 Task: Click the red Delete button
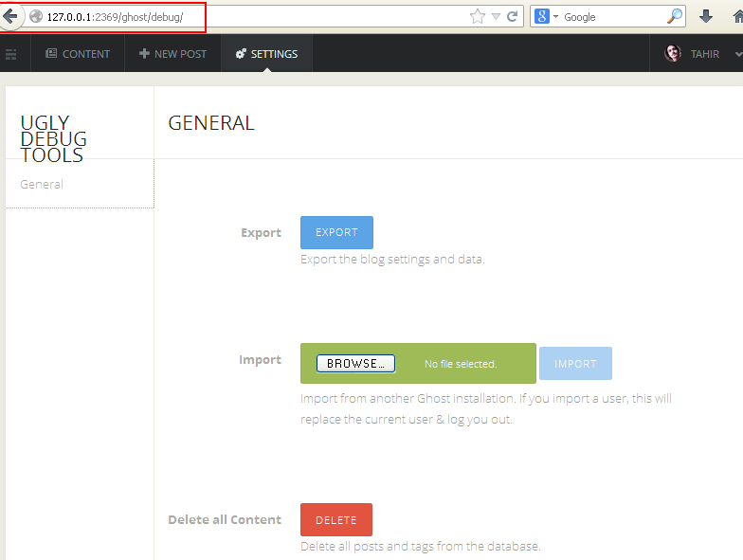pos(335,520)
